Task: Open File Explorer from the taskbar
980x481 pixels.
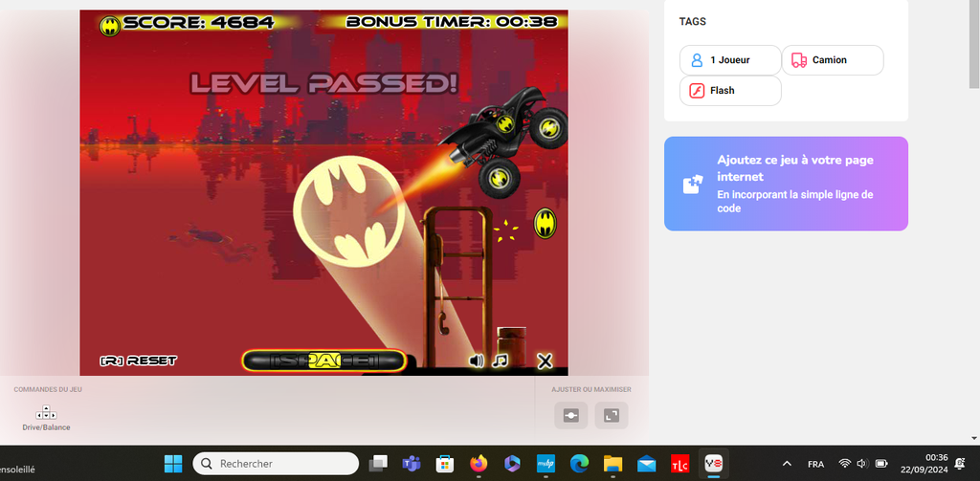Action: coord(613,464)
